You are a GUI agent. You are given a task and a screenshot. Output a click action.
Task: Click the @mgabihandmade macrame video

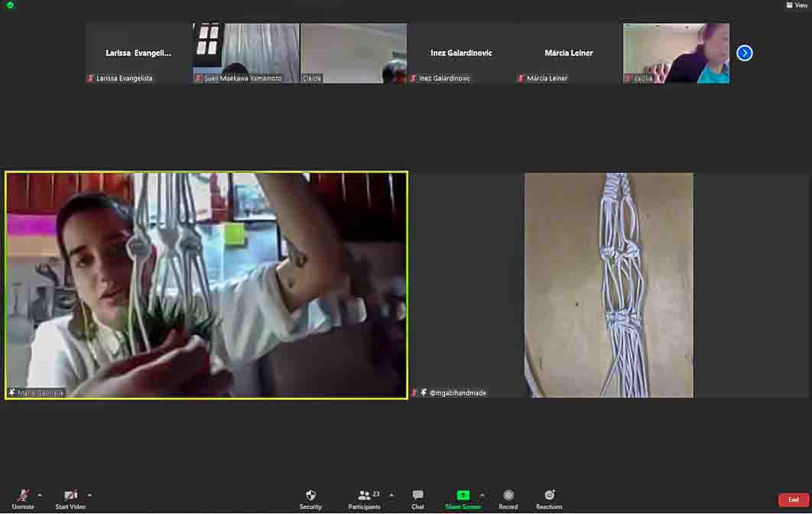609,285
